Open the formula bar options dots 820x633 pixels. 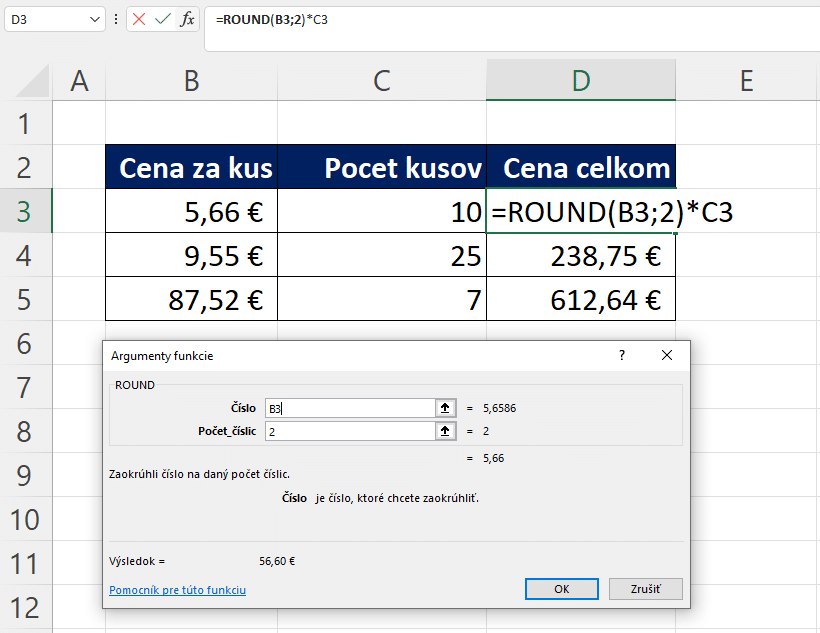click(x=116, y=19)
